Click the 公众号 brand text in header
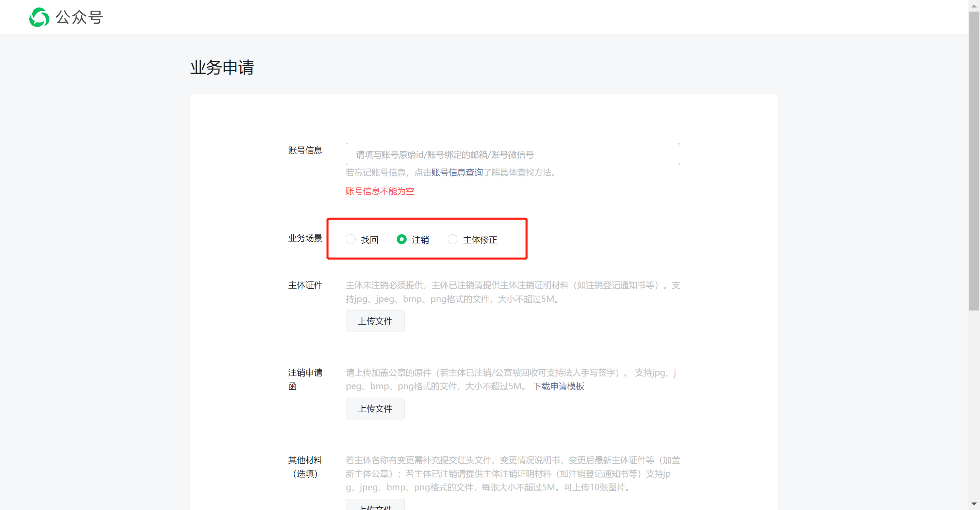 [79, 17]
